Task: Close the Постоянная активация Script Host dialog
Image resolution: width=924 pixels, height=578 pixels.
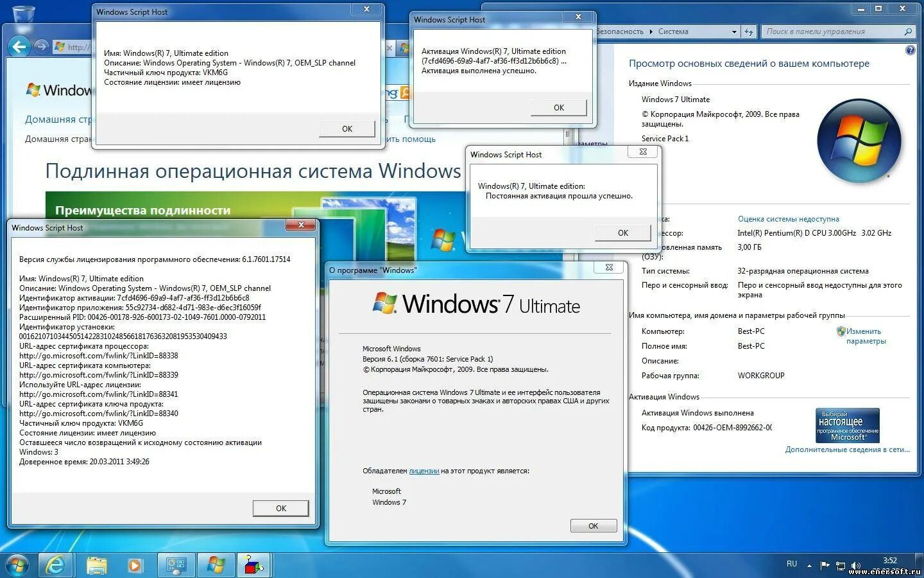Action: pyautogui.click(x=643, y=152)
